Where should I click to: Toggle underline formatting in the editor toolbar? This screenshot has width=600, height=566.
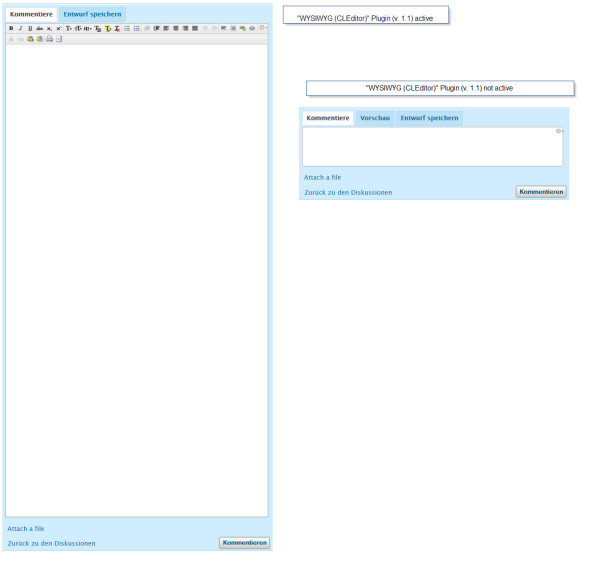tap(30, 28)
